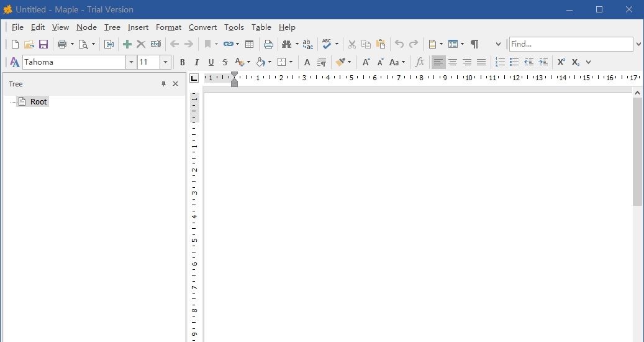Screen dimensions: 644x342
Task: Click the Copy pages icon
Action: (366, 44)
